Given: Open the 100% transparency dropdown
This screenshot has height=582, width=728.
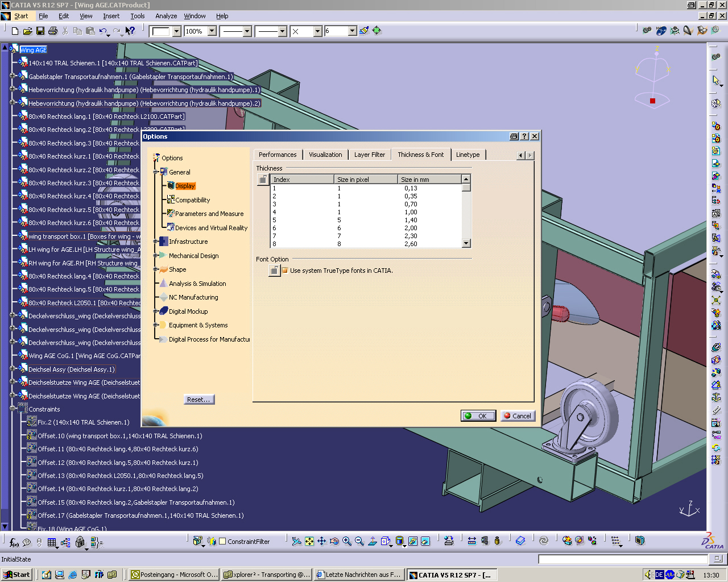Looking at the screenshot, I should coord(212,31).
